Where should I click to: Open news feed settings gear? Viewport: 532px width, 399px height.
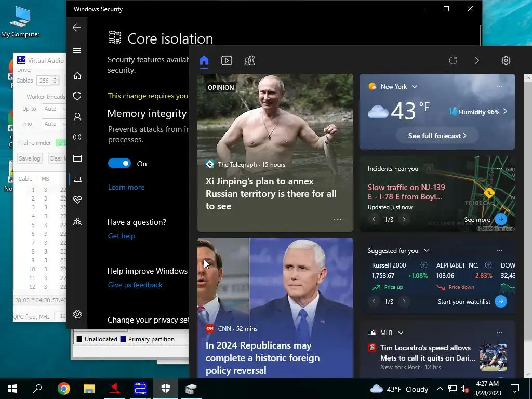pos(506,60)
